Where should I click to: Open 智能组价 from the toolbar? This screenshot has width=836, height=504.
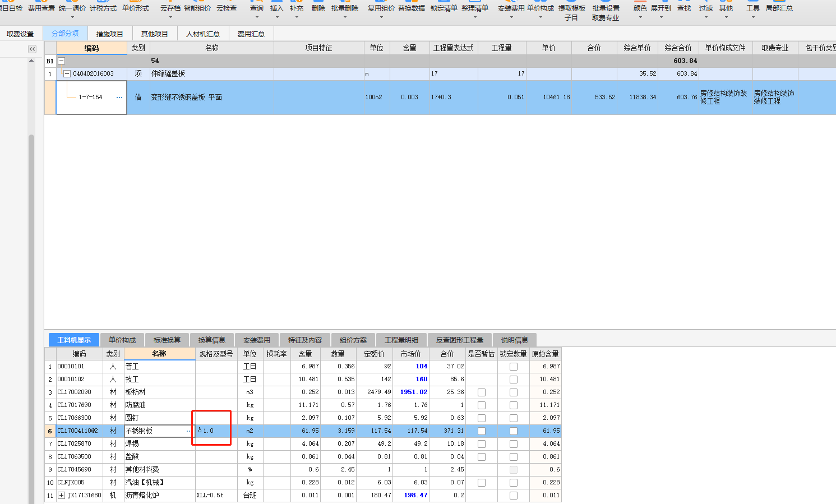pos(197,8)
